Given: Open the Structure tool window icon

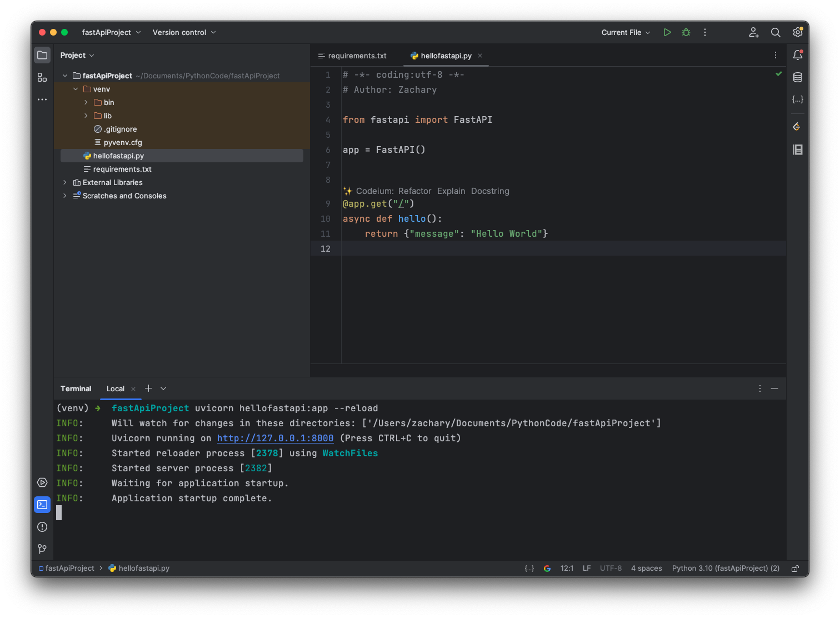Looking at the screenshot, I should point(42,77).
